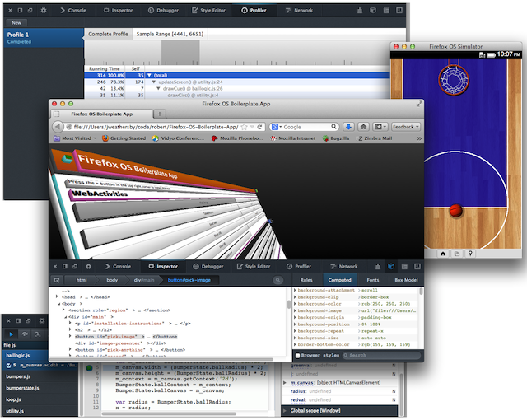Click Step Over in debugger
Screen dimensions: 527x420
25,334
